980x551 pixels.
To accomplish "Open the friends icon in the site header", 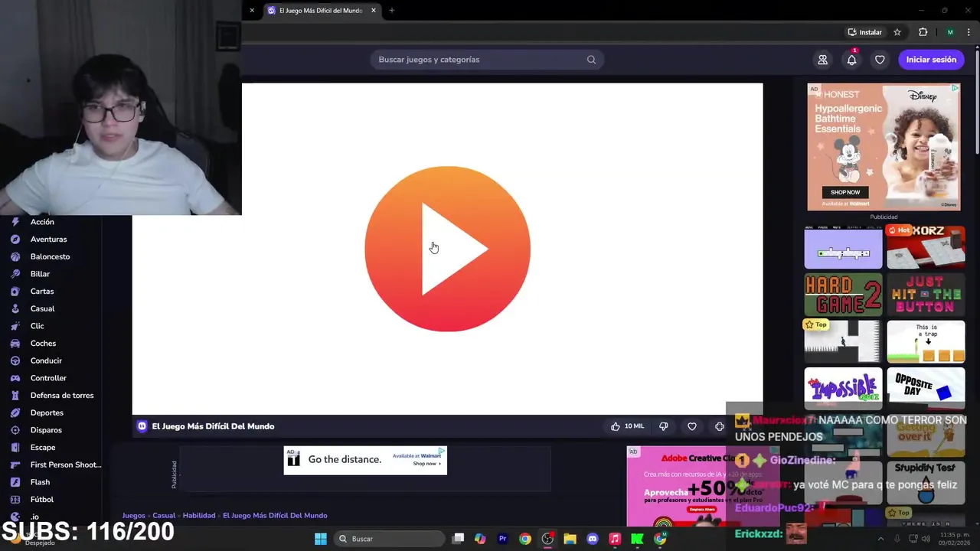I will pos(822,60).
